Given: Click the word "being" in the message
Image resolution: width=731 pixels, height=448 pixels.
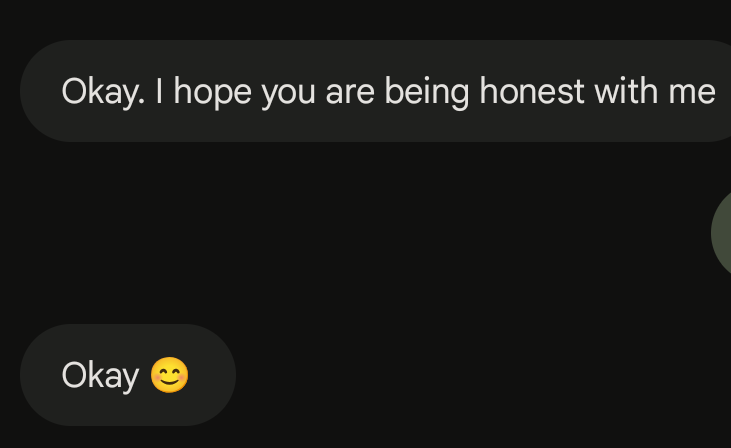Looking at the screenshot, I should 428,92.
